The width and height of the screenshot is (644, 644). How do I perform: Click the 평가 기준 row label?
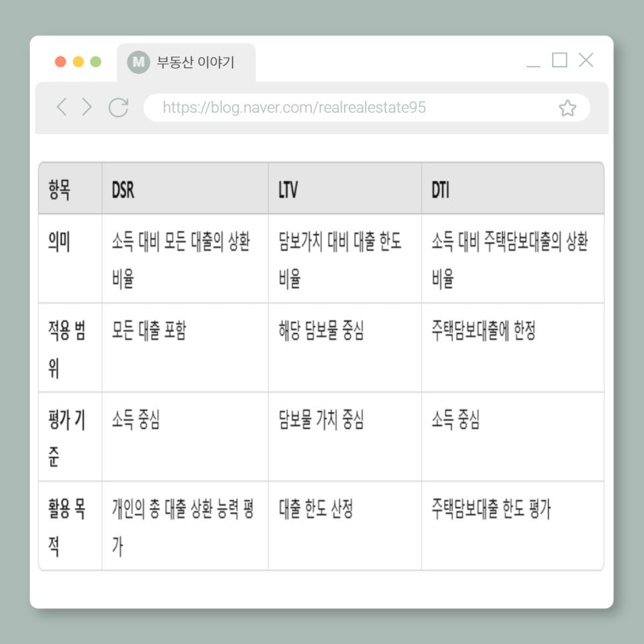tap(70, 437)
